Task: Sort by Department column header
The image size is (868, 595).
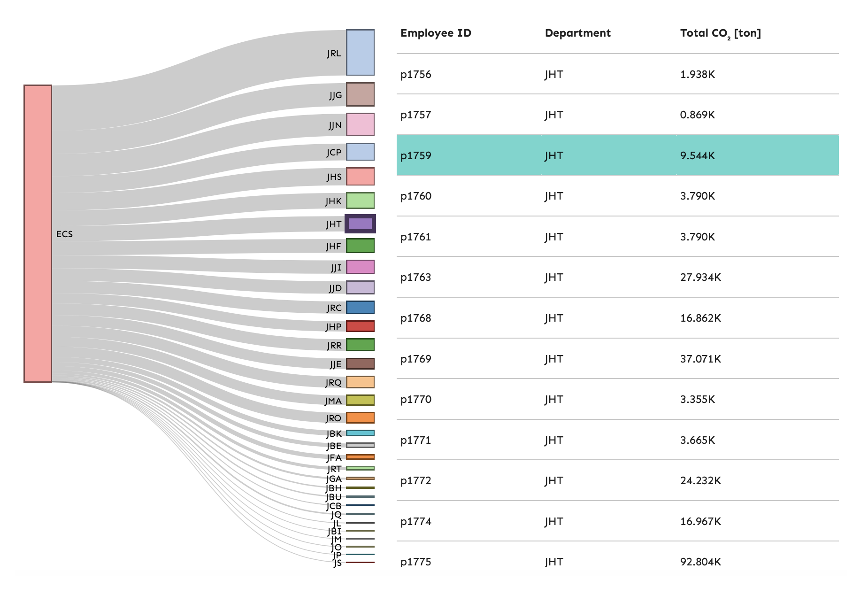Action: click(x=577, y=33)
